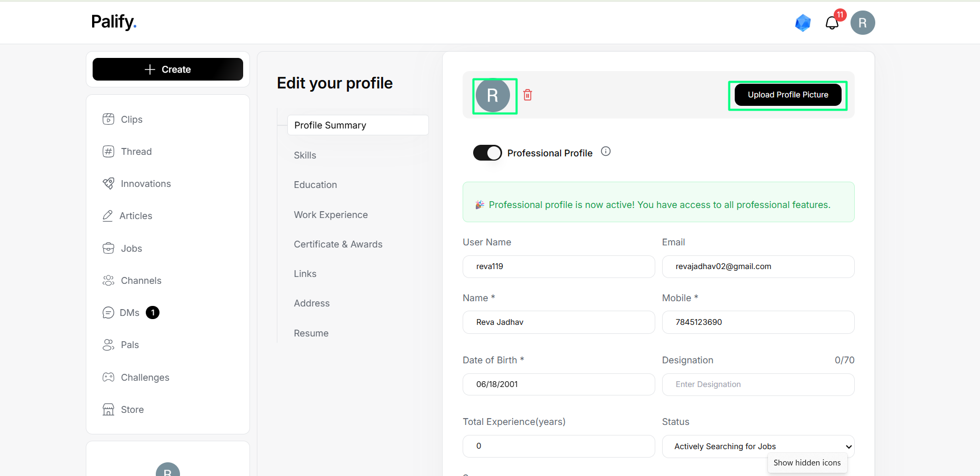The image size is (980, 476).
Task: Open Certificate & Awards section
Action: (x=338, y=244)
